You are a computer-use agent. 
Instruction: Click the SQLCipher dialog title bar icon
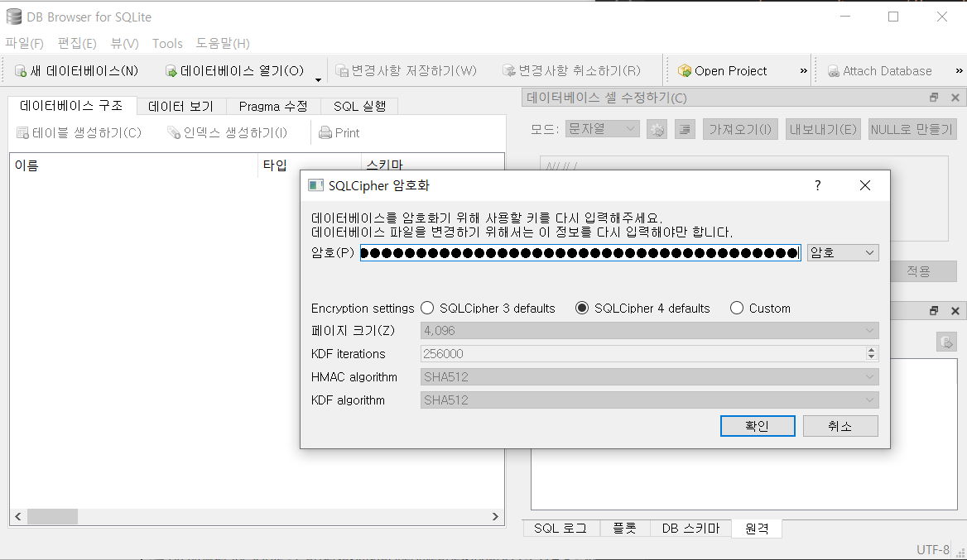point(315,185)
